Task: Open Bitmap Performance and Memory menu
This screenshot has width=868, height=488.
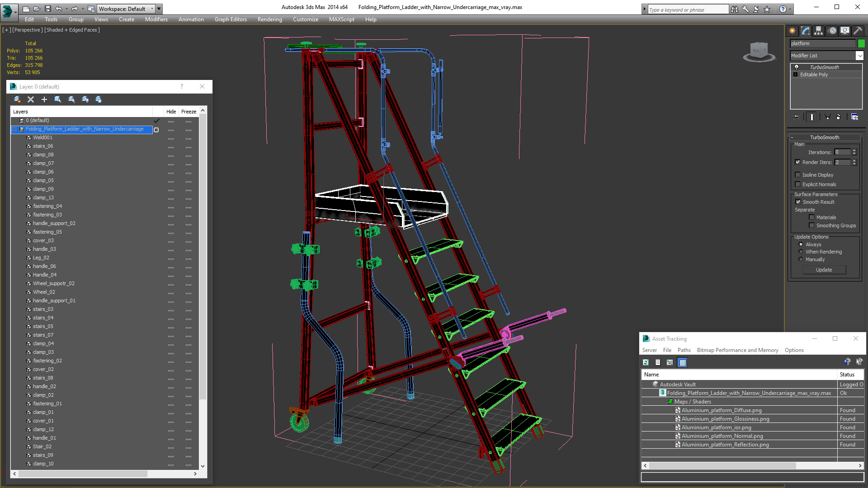Action: tap(737, 350)
